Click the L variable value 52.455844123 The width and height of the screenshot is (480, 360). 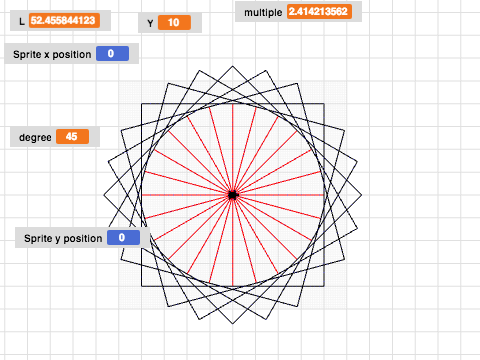[64, 21]
